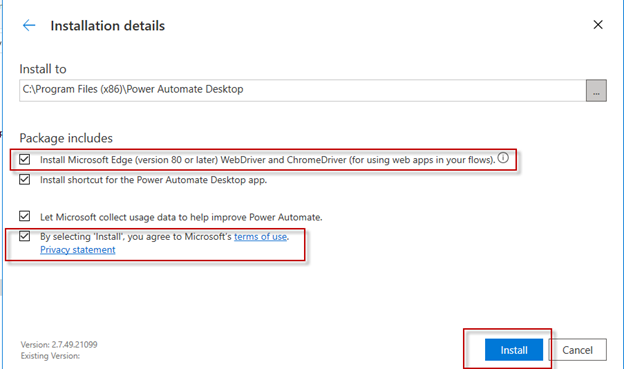Click the Cancel button
The height and width of the screenshot is (369, 624).
tap(577, 350)
